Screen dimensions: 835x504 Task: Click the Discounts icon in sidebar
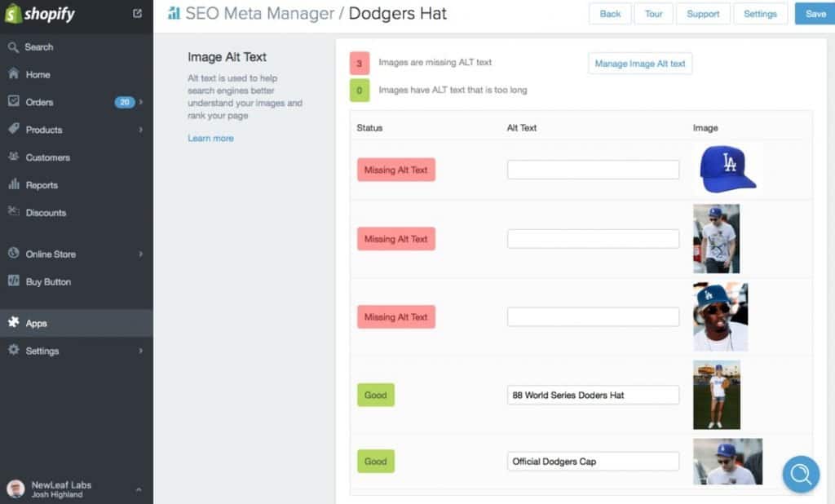[x=13, y=212]
